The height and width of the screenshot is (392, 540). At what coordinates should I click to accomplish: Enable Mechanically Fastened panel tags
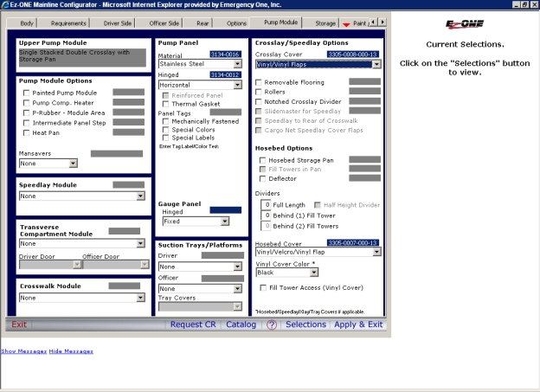click(x=165, y=122)
